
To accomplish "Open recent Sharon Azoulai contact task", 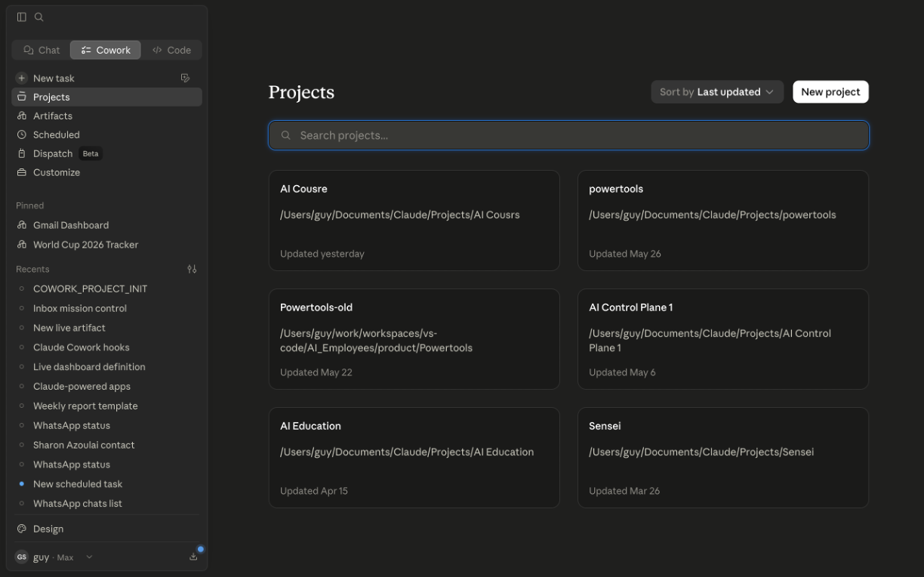I will [106, 445].
